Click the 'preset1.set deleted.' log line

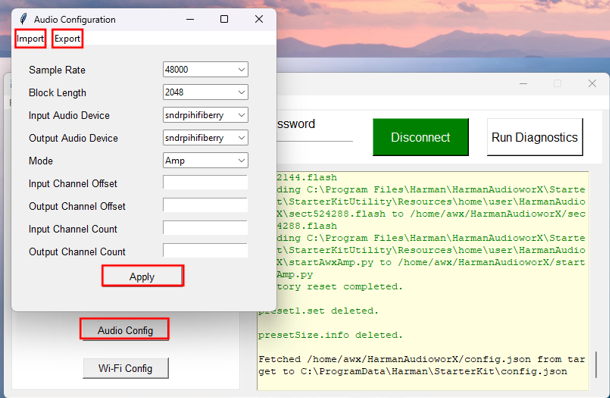pyautogui.click(x=318, y=311)
